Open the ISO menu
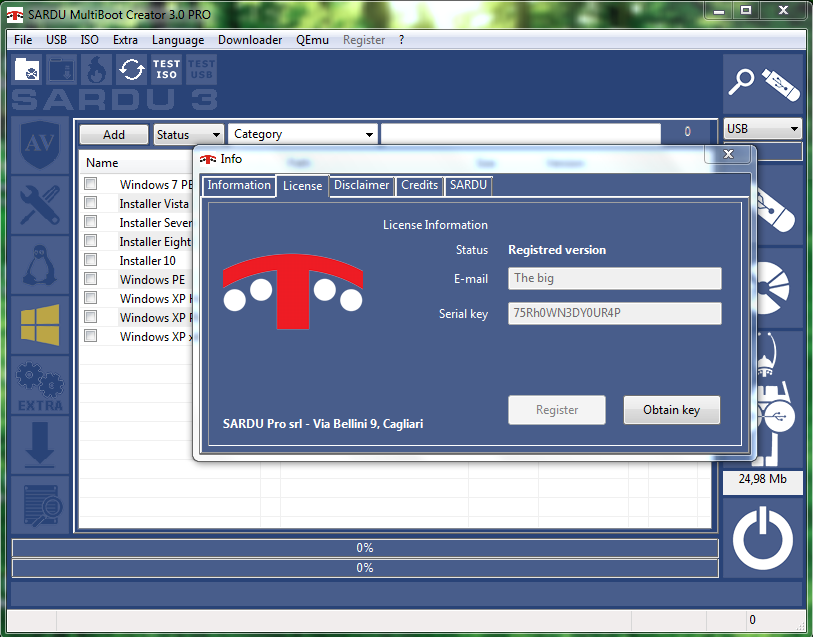Image resolution: width=813 pixels, height=637 pixels. (x=90, y=40)
